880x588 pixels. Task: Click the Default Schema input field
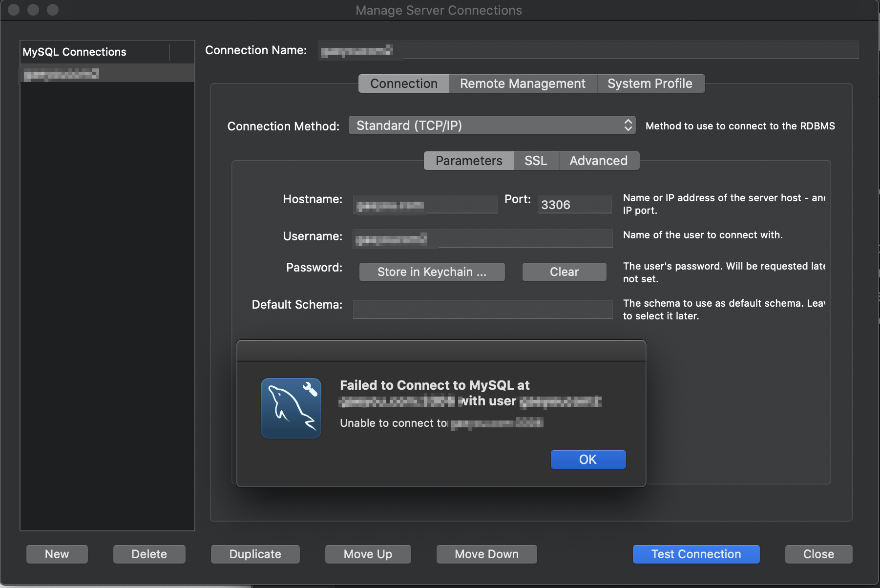tap(482, 310)
